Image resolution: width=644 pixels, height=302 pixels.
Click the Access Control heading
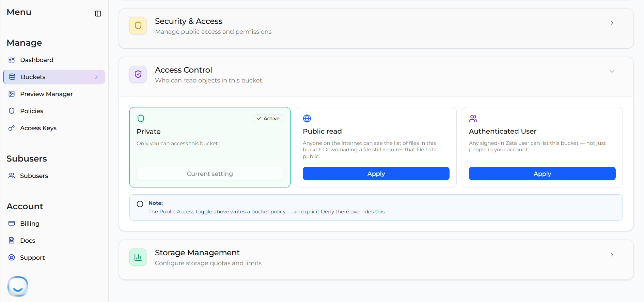[184, 70]
